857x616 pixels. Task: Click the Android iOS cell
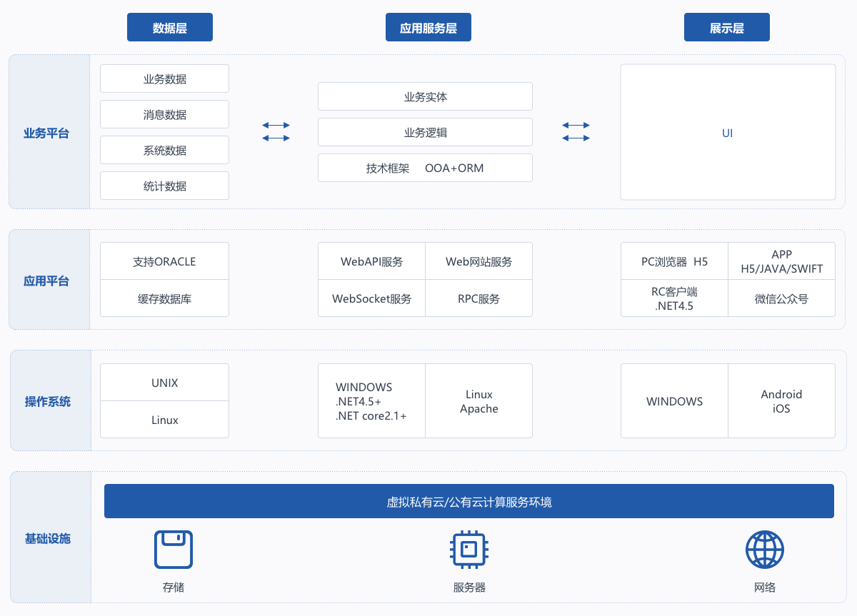coord(782,401)
